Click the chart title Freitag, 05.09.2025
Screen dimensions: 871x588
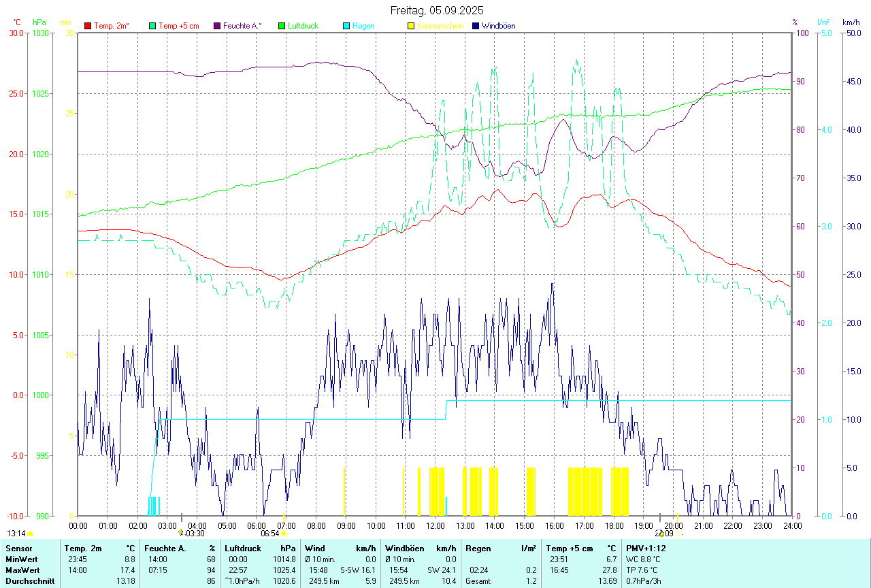coord(437,10)
